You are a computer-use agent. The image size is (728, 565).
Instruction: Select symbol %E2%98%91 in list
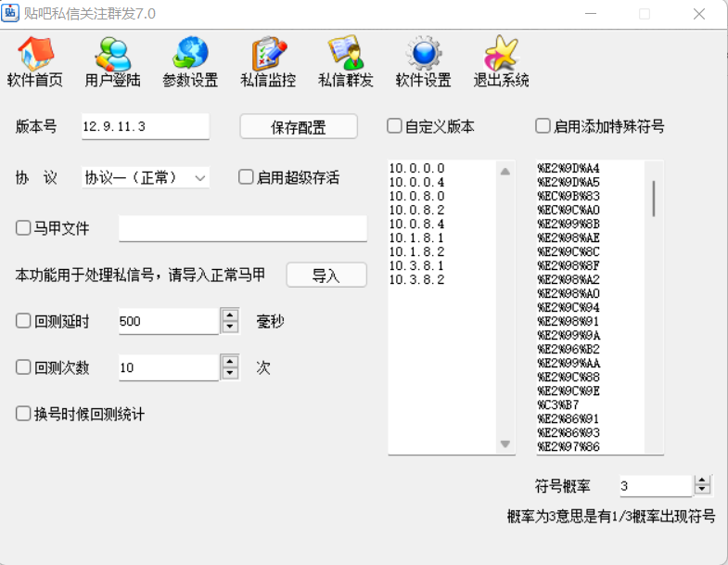coord(568,322)
